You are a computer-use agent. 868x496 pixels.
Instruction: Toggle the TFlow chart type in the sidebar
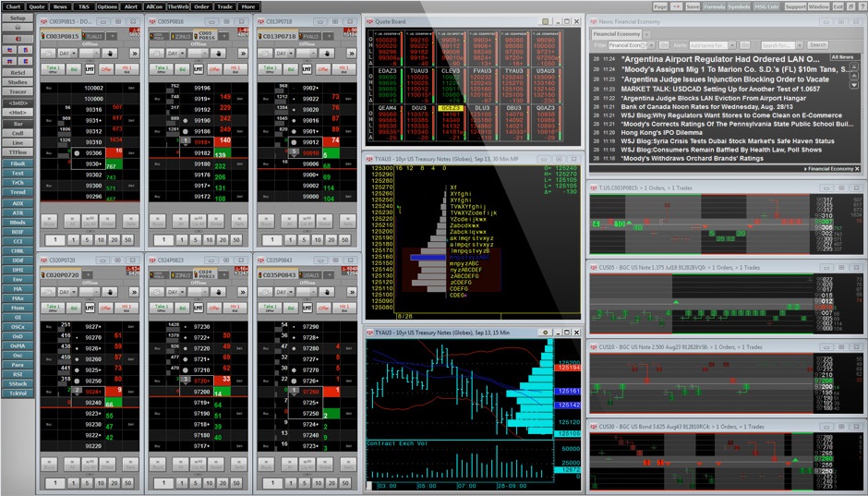click(18, 152)
